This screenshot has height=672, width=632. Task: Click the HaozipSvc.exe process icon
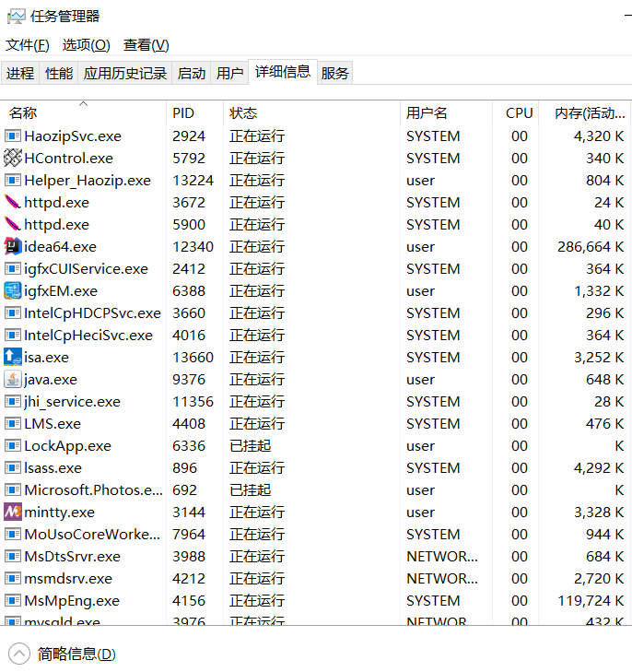coord(12,136)
